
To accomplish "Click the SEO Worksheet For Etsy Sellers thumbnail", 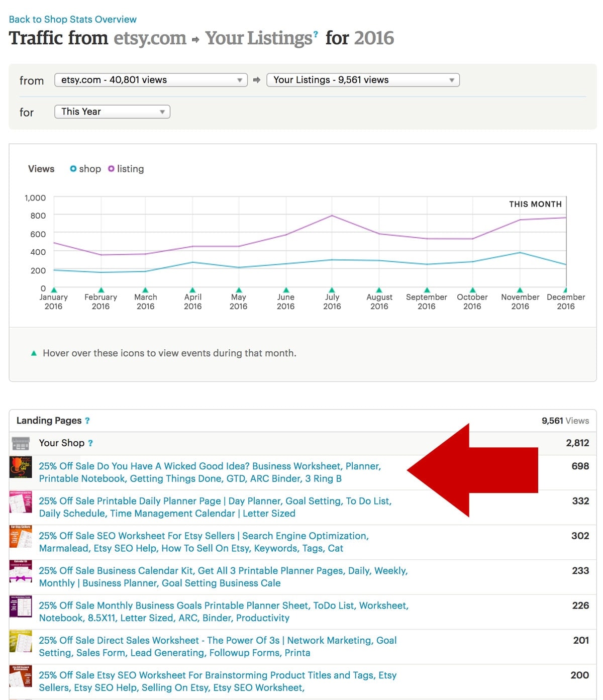I will click(x=21, y=537).
